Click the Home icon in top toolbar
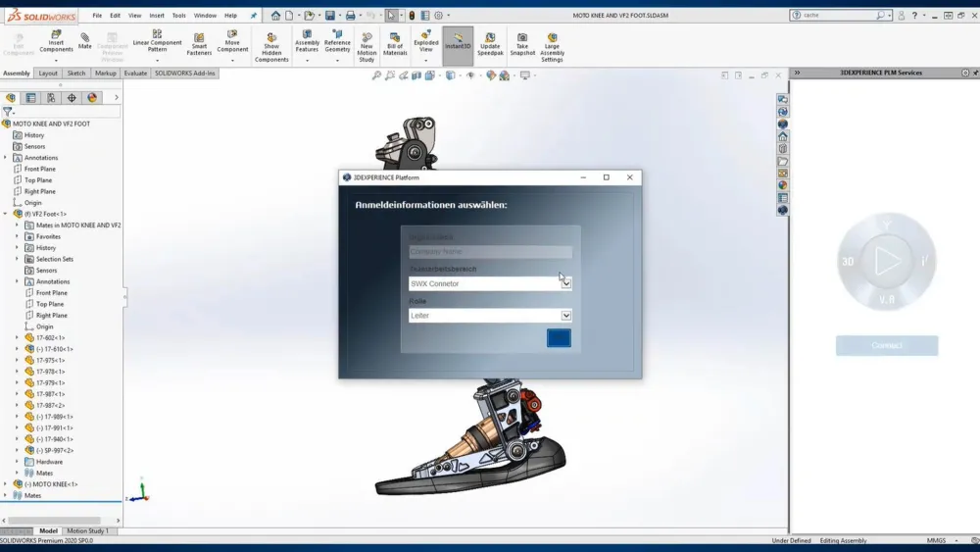 pyautogui.click(x=275, y=15)
